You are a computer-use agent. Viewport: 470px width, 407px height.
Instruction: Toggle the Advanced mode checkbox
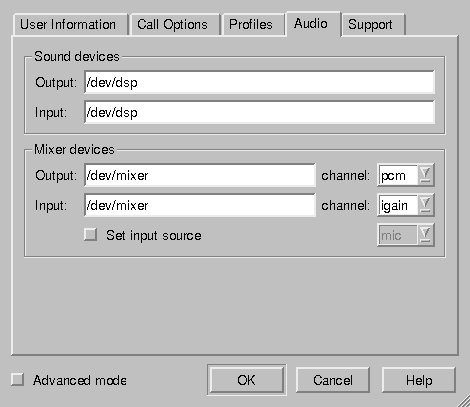(x=17, y=379)
